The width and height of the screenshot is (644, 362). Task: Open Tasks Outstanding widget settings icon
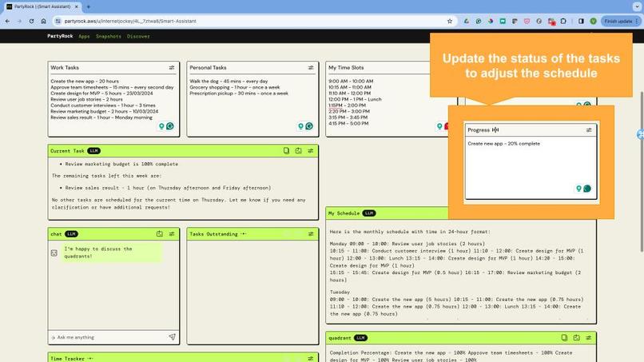311,234
